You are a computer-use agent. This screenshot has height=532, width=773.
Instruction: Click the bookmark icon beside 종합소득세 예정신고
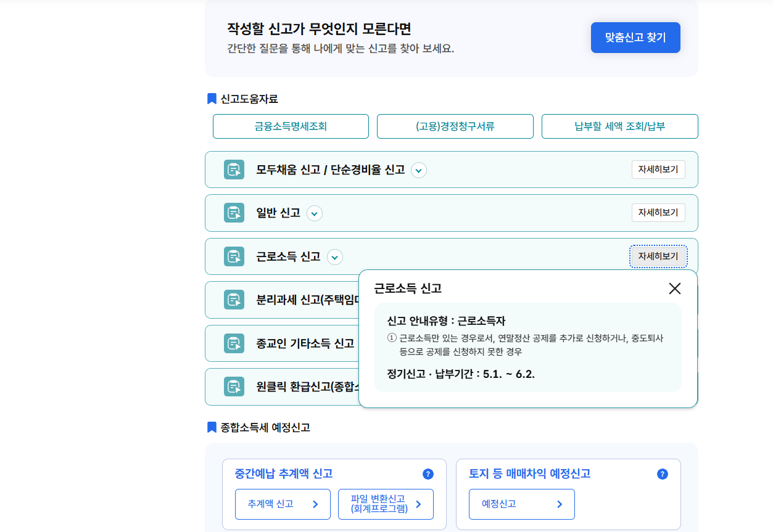coord(212,427)
